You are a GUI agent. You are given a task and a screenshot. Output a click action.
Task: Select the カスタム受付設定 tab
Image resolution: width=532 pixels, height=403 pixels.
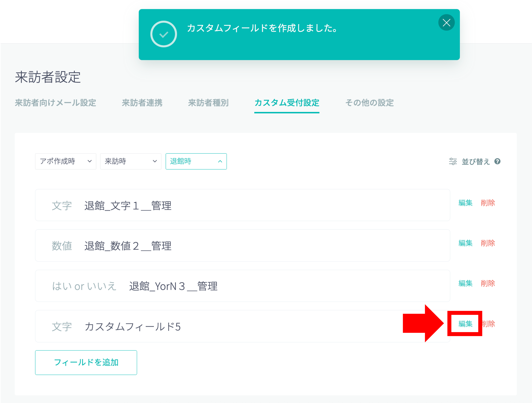coord(287,103)
